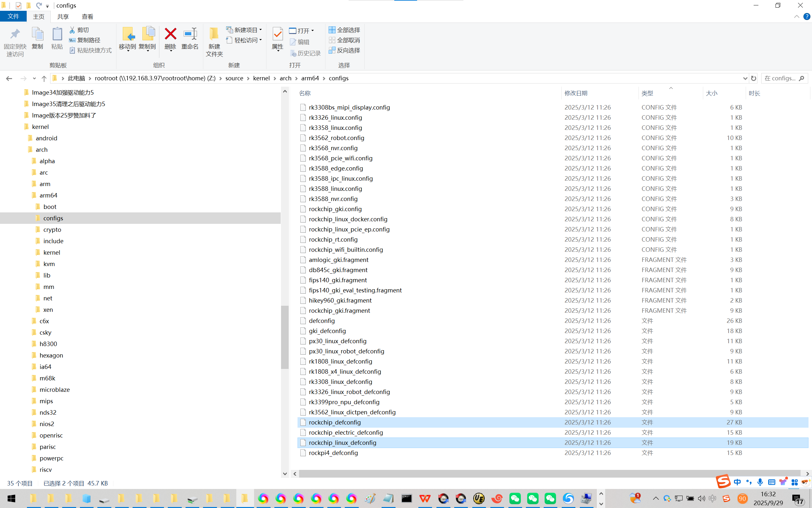Viewport: 812px width, 508px height.
Task: Click the 复制 copy icon in ribbon
Action: point(37,34)
